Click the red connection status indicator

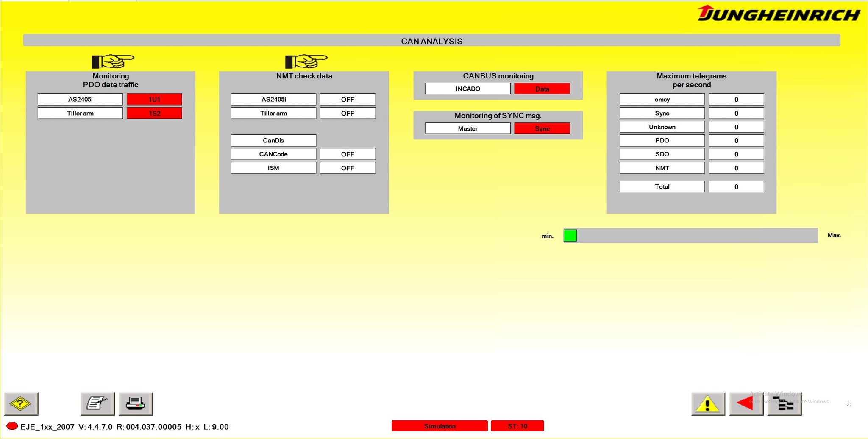12,426
